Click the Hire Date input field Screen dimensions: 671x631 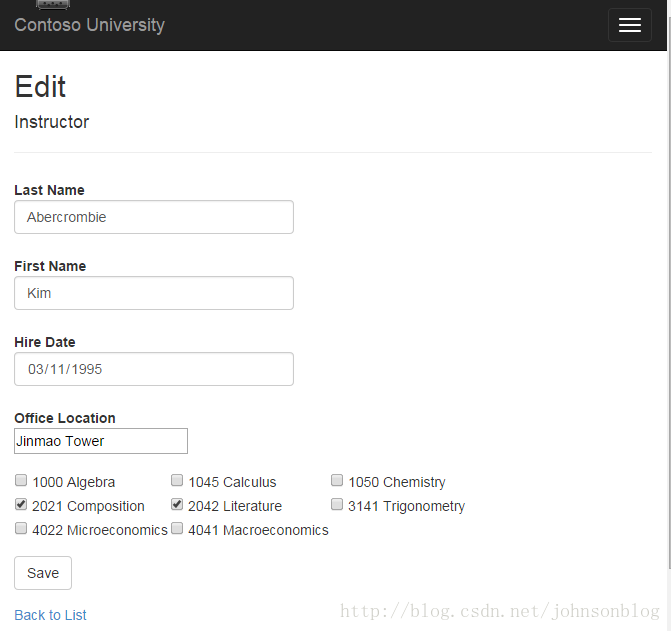tap(154, 369)
